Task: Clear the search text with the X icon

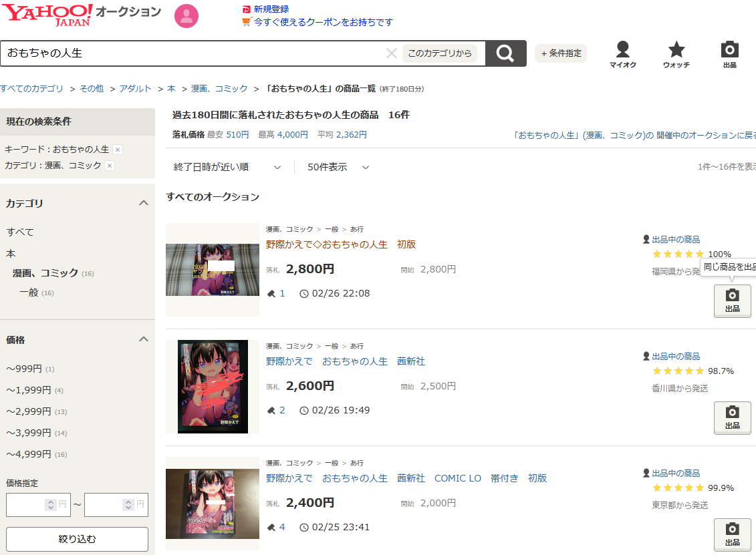Action: pyautogui.click(x=391, y=53)
